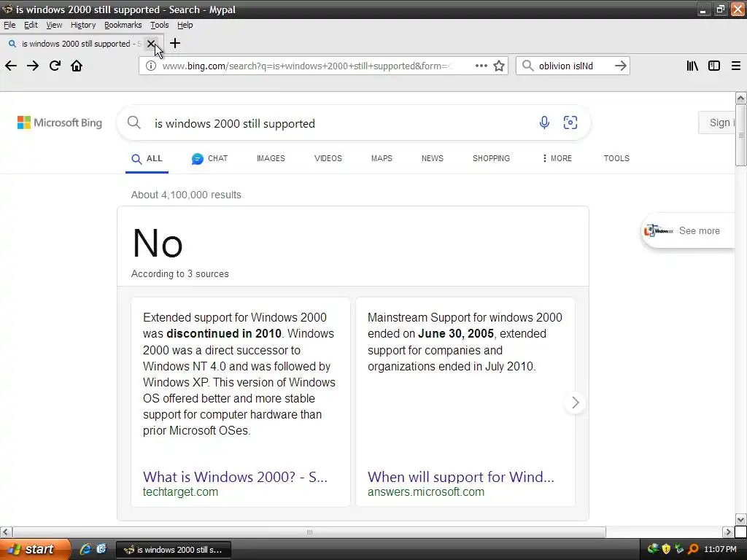
Task: Open the TOOLS filter options
Action: (x=616, y=158)
